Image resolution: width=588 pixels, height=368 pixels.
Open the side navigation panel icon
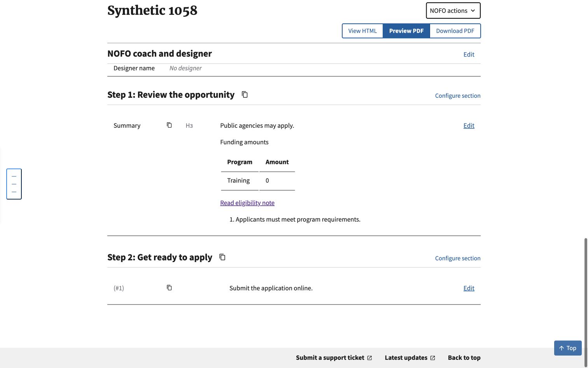coord(14,184)
